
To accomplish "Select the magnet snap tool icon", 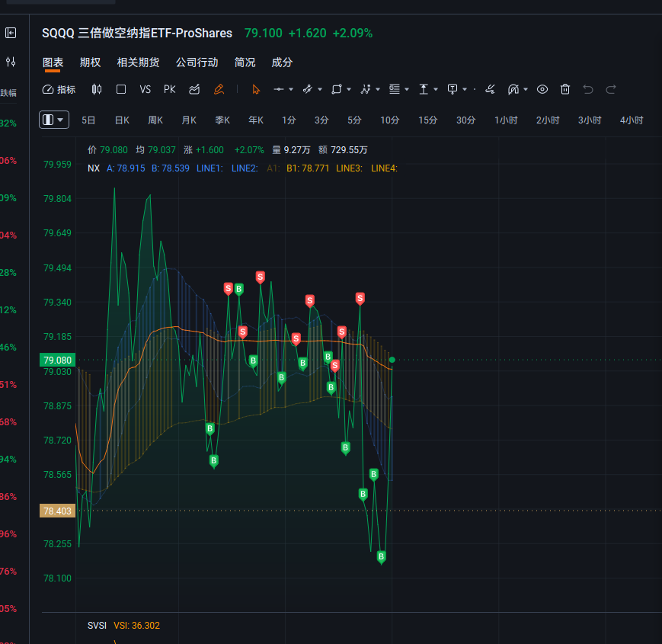I will [513, 89].
